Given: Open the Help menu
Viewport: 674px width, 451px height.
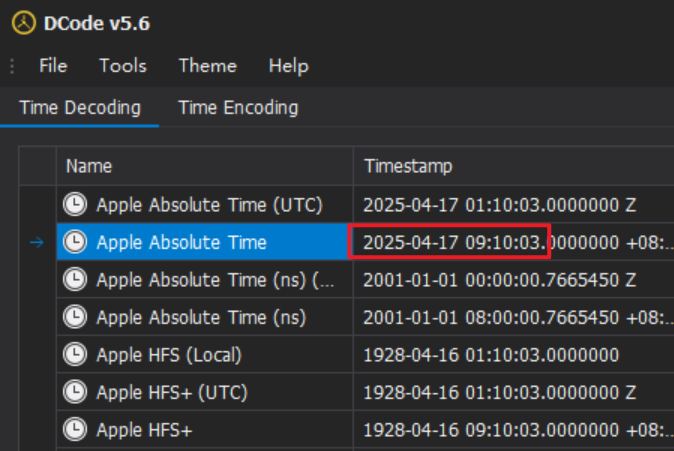Looking at the screenshot, I should [x=288, y=66].
